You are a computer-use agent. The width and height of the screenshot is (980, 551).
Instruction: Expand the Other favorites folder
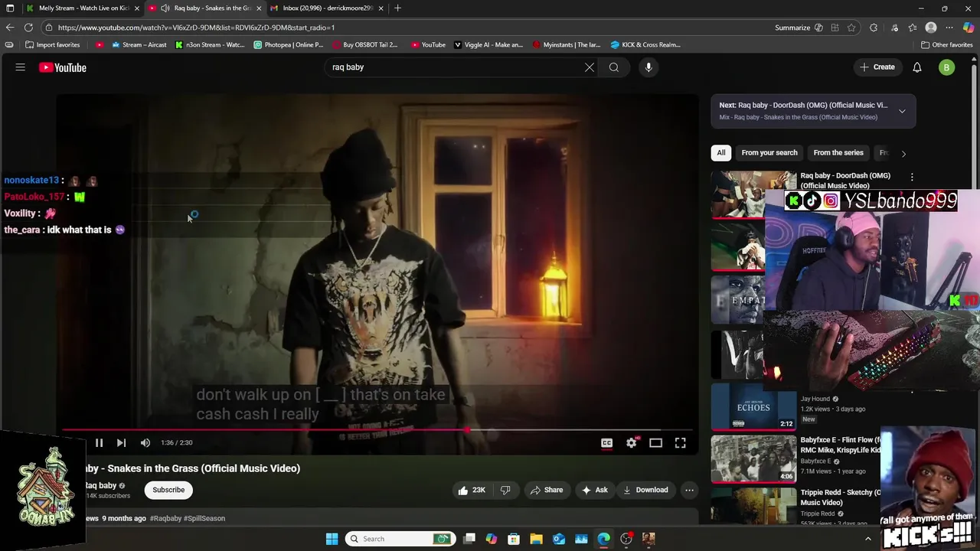pos(946,44)
